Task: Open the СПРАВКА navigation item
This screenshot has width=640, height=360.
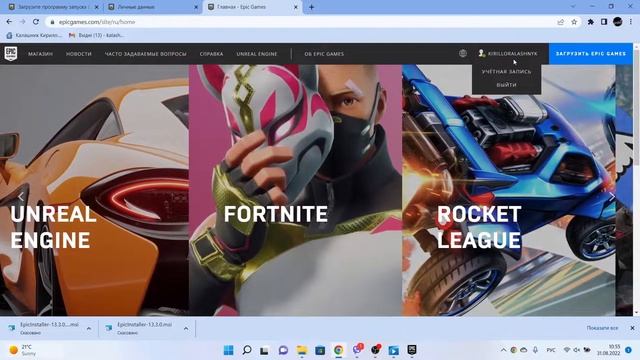Action: pyautogui.click(x=211, y=54)
